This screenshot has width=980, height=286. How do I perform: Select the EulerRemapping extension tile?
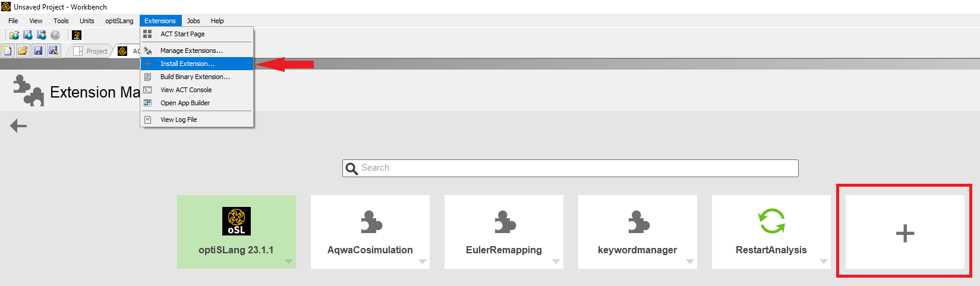tap(504, 232)
